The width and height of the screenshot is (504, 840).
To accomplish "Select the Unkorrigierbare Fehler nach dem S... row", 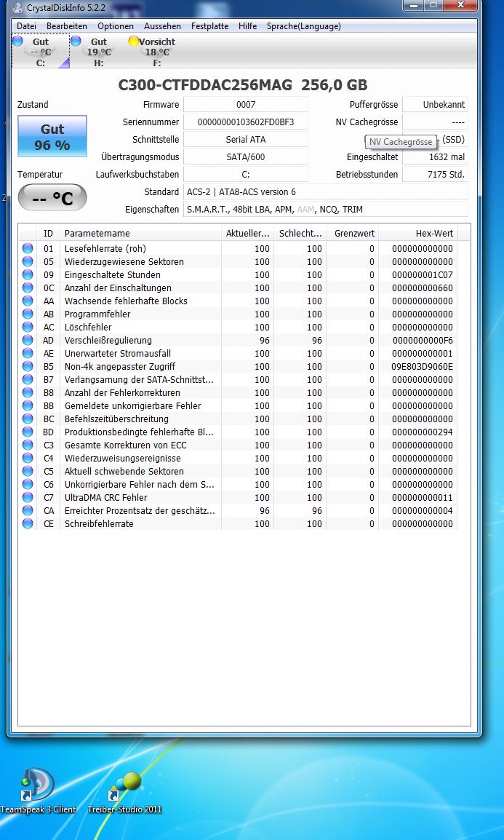I will (x=238, y=484).
